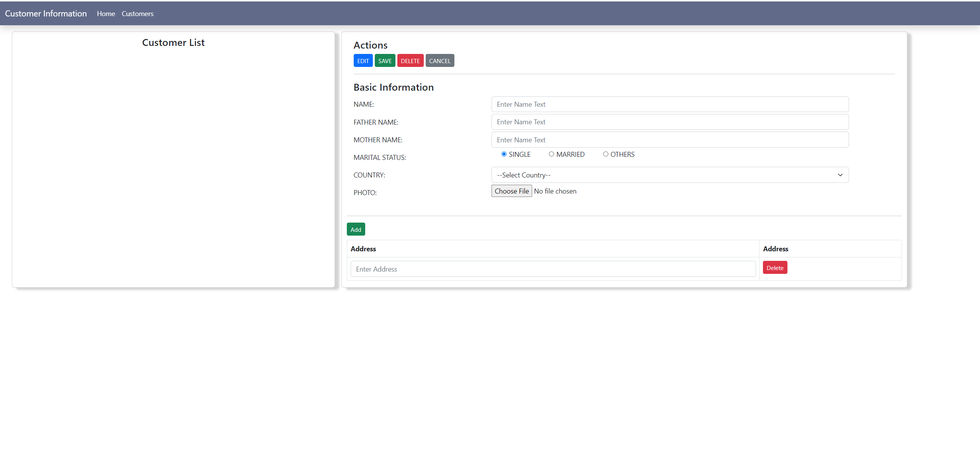
Task: Click the FATHER NAME input field
Action: coord(670,122)
